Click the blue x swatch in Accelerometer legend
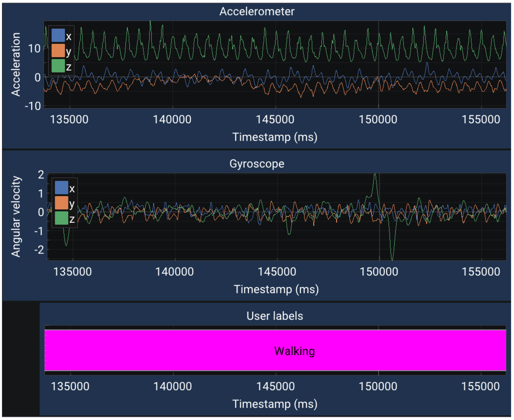This screenshot has width=514, height=420. pos(58,35)
